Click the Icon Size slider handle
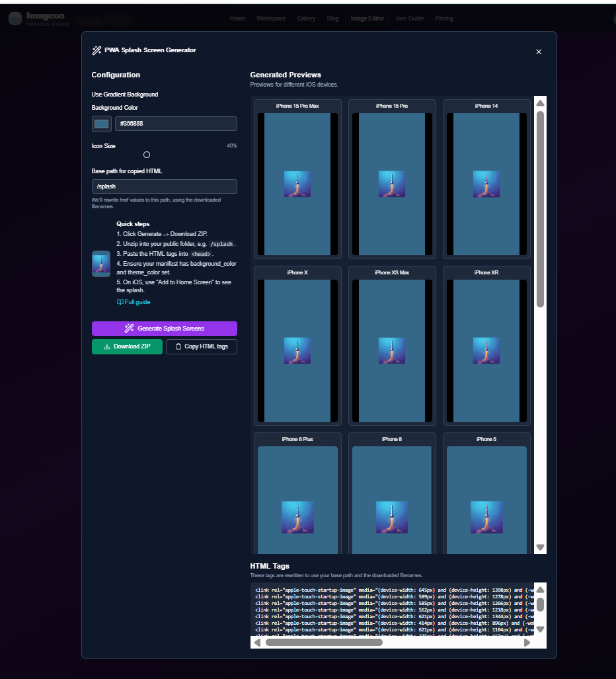Viewport: 616px width, 679px height. 147,154
